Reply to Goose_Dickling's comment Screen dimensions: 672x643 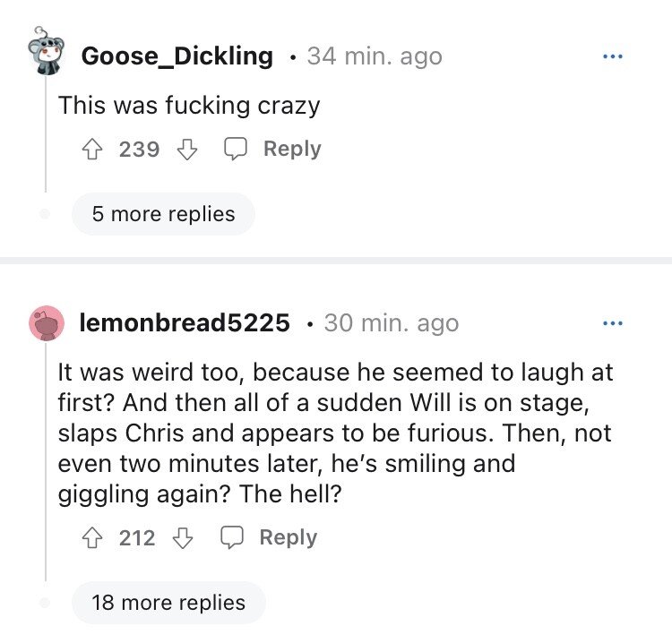point(272,150)
